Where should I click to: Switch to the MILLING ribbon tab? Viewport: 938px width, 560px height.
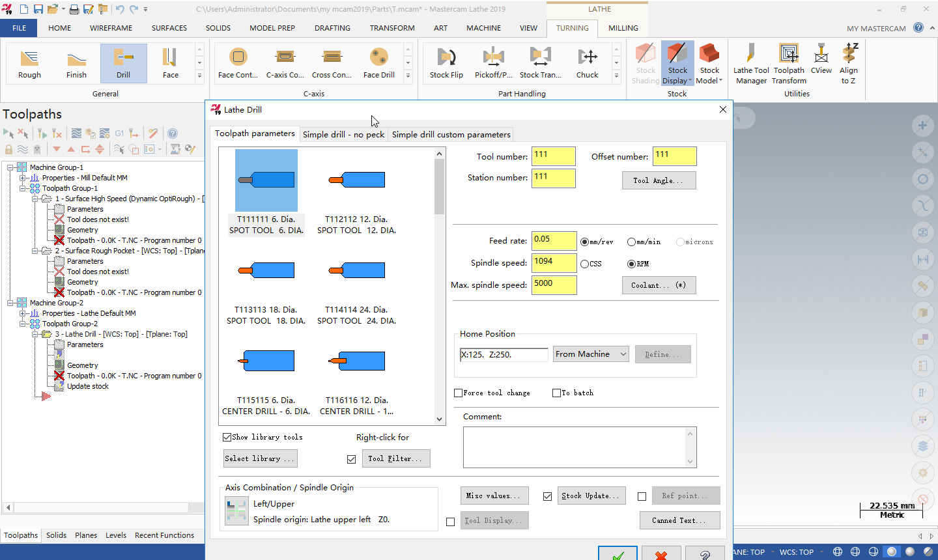pos(623,28)
